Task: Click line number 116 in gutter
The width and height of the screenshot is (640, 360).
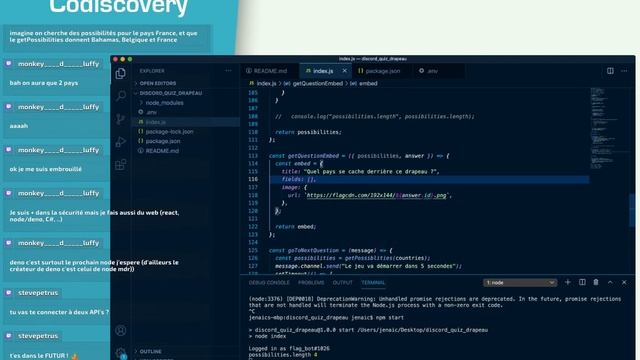Action: [253, 179]
